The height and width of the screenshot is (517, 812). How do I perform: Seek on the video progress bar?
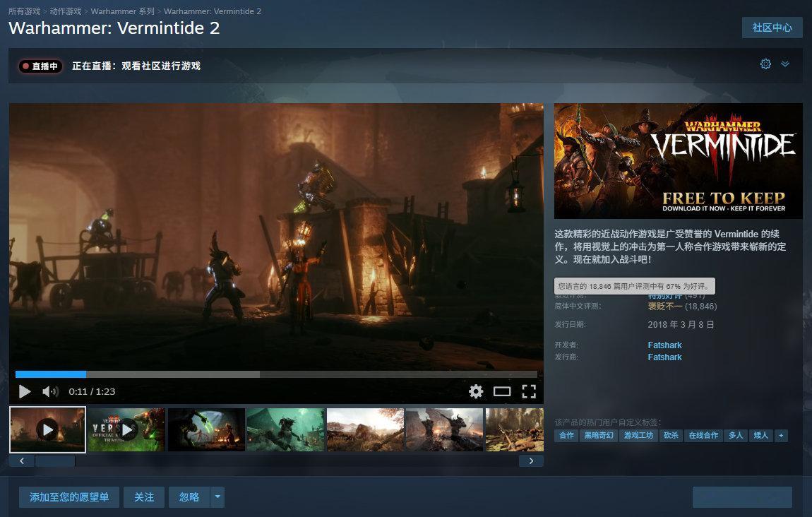[x=276, y=374]
